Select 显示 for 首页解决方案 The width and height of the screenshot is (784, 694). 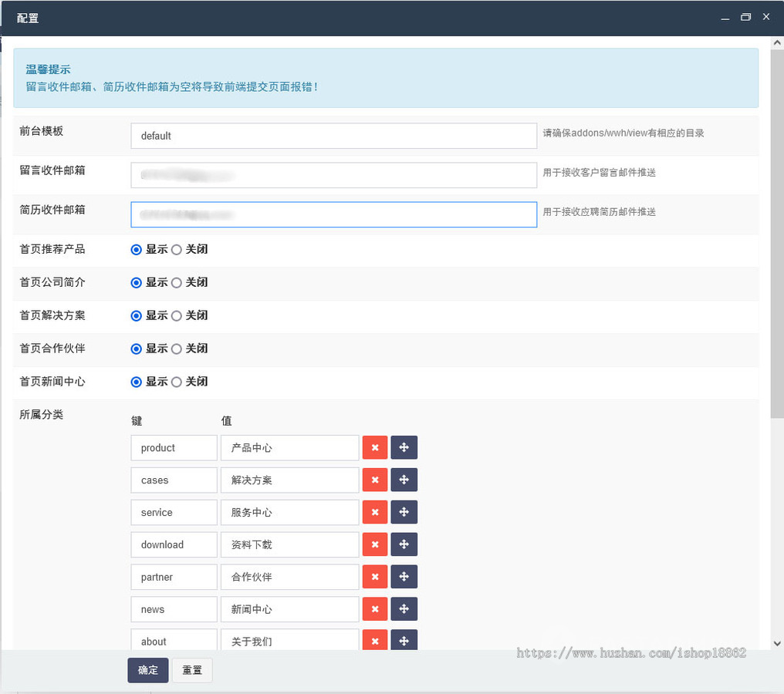136,315
